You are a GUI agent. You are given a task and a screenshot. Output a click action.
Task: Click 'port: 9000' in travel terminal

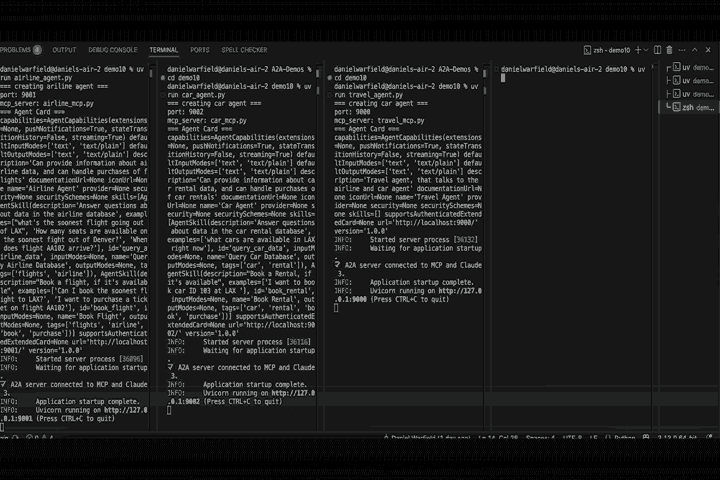352,112
